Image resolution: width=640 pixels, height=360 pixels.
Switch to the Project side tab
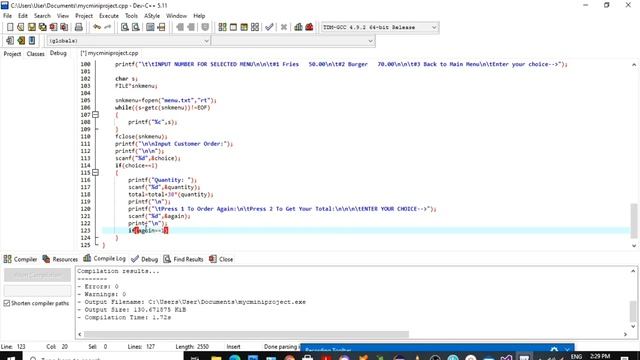tap(12, 54)
